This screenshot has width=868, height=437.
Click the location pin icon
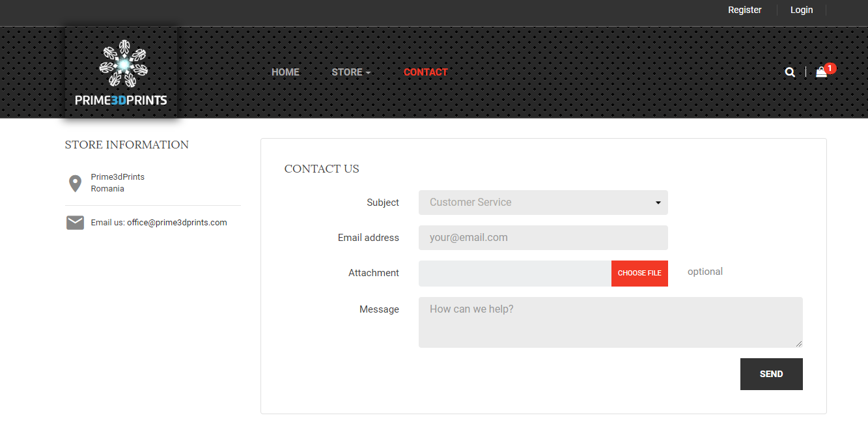click(x=75, y=183)
